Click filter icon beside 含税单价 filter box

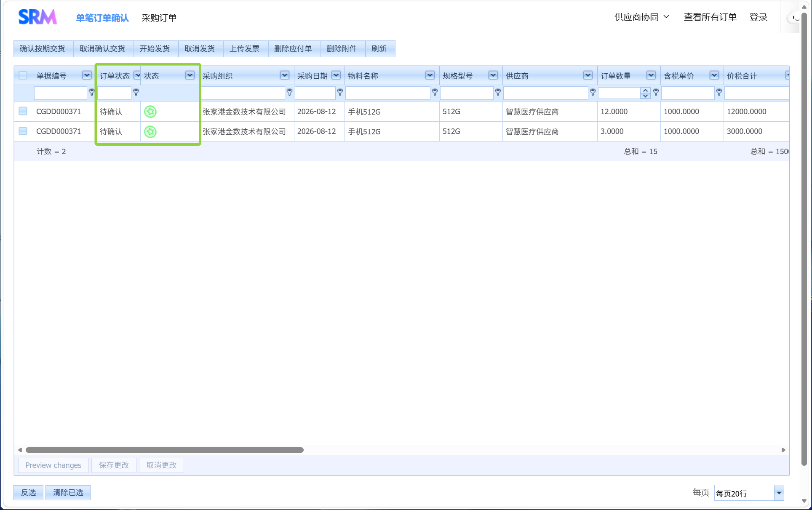tap(719, 92)
